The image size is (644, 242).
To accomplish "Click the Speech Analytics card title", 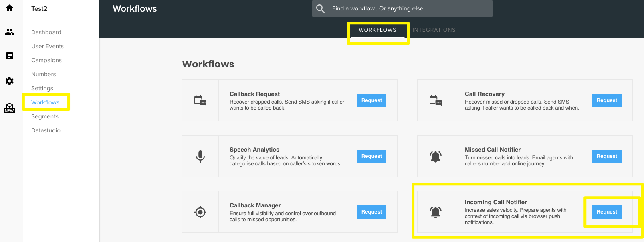I will point(254,150).
